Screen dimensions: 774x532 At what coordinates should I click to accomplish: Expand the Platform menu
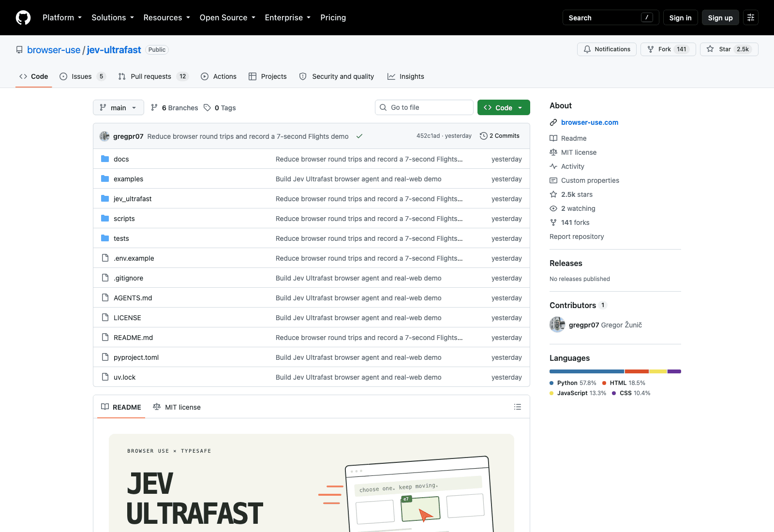pyautogui.click(x=62, y=17)
